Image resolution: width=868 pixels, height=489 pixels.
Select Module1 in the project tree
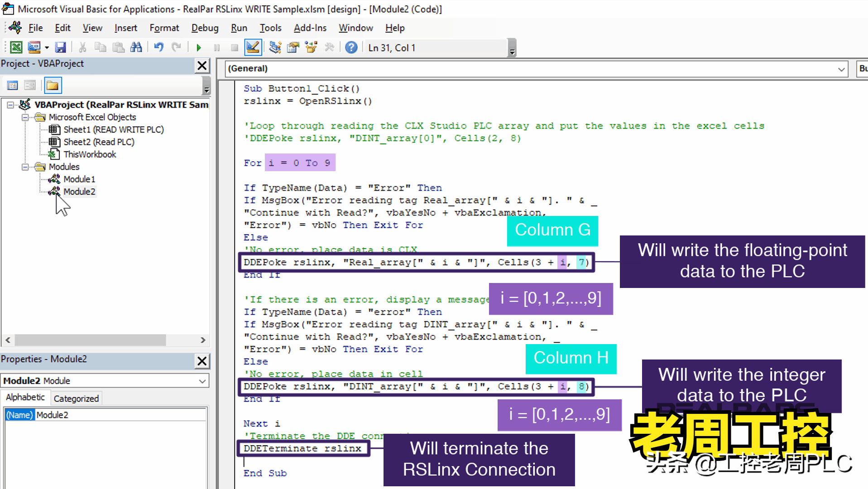pyautogui.click(x=79, y=179)
